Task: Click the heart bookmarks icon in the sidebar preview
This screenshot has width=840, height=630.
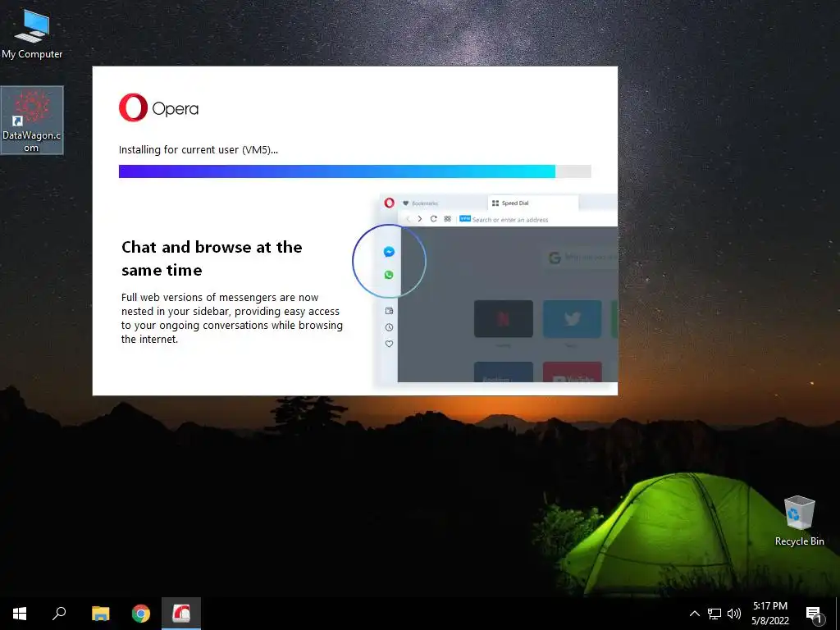Action: [389, 344]
